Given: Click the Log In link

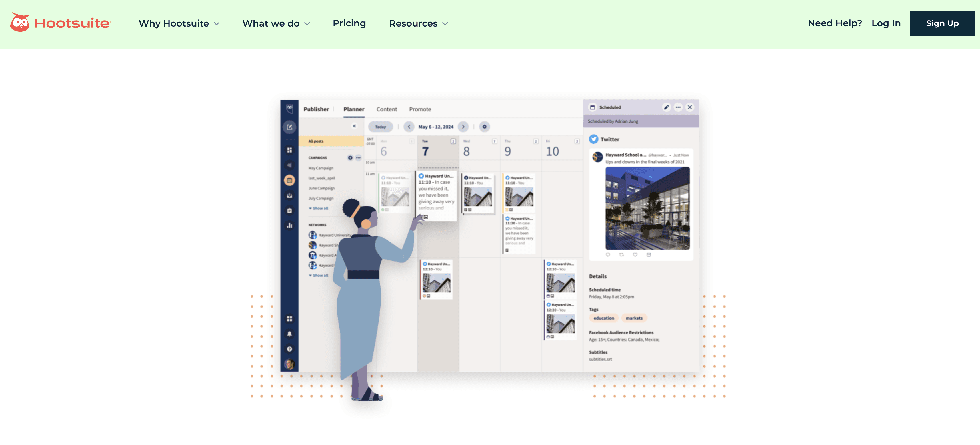Looking at the screenshot, I should (886, 23).
